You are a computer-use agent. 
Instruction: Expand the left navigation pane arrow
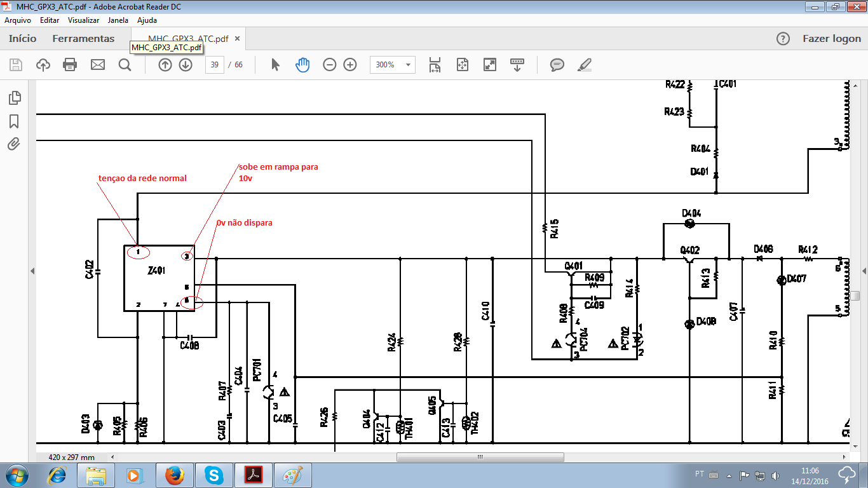[32, 271]
